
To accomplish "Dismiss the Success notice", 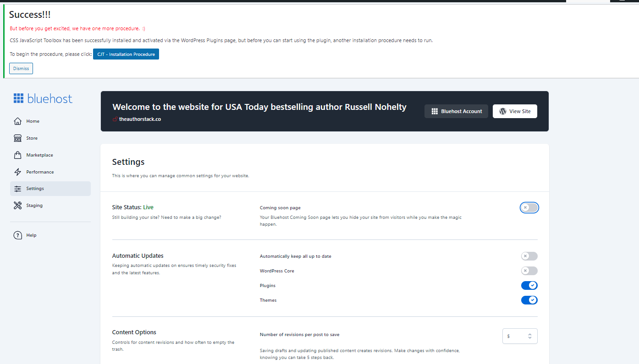I will pos(21,68).
